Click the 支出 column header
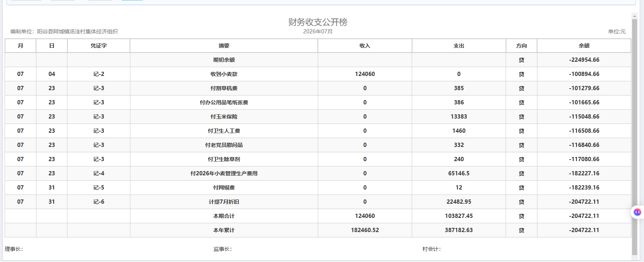The width and height of the screenshot is (644, 262). pyautogui.click(x=459, y=46)
